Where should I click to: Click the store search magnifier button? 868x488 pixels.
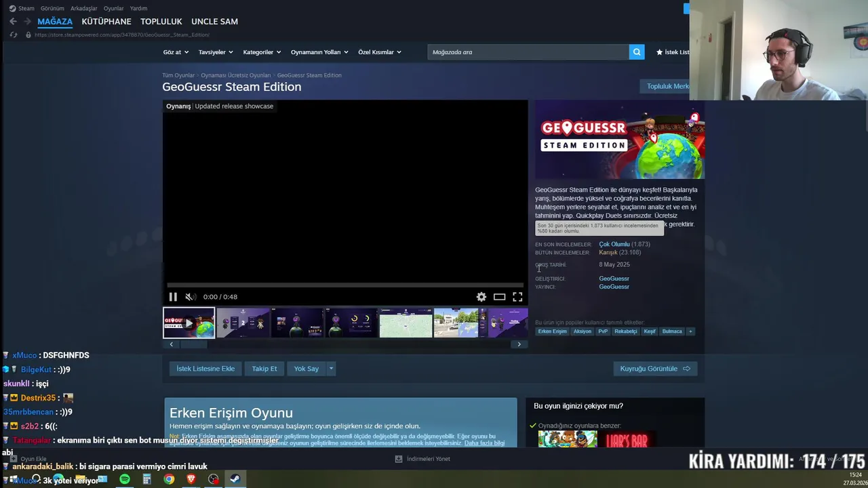click(636, 52)
